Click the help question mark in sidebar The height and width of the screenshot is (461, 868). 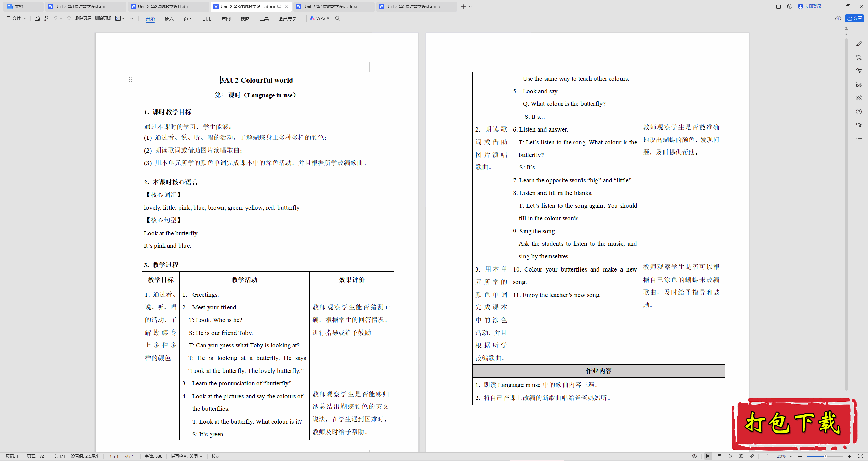[859, 112]
